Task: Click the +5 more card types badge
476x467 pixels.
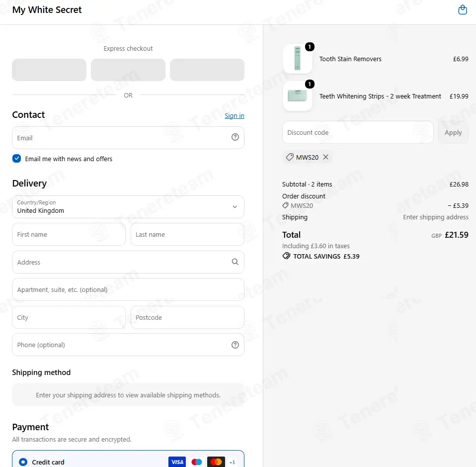Action: click(232, 462)
